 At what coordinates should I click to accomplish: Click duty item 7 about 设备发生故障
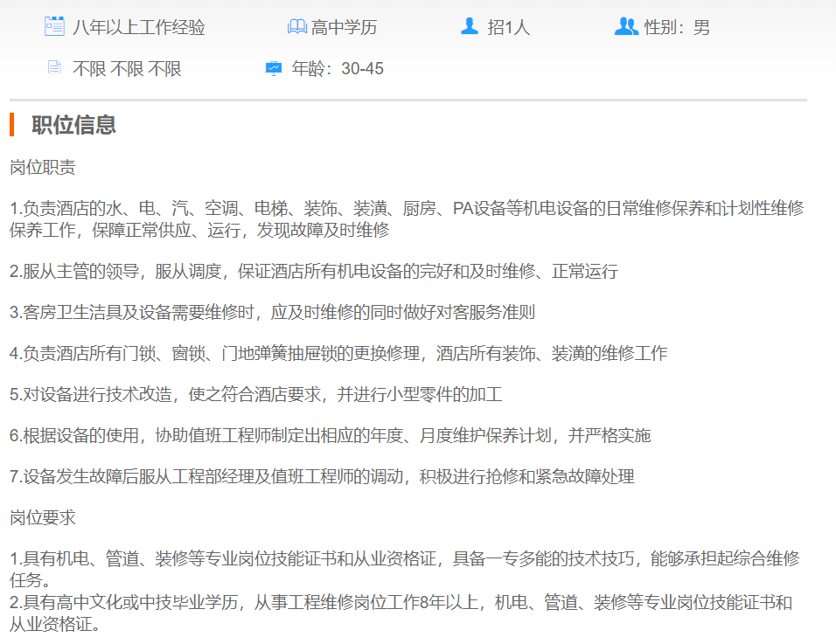tap(321, 476)
